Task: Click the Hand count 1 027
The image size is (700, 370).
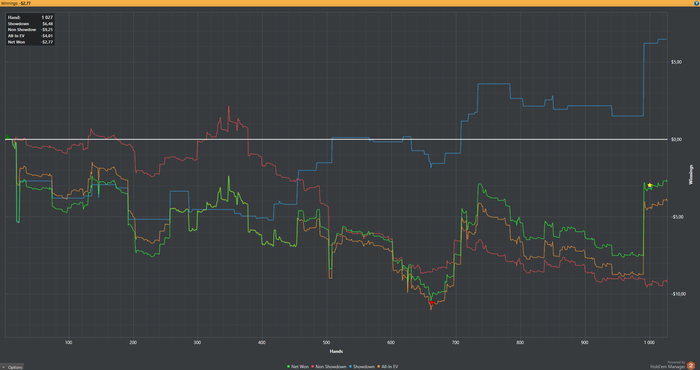Action: click(x=47, y=17)
